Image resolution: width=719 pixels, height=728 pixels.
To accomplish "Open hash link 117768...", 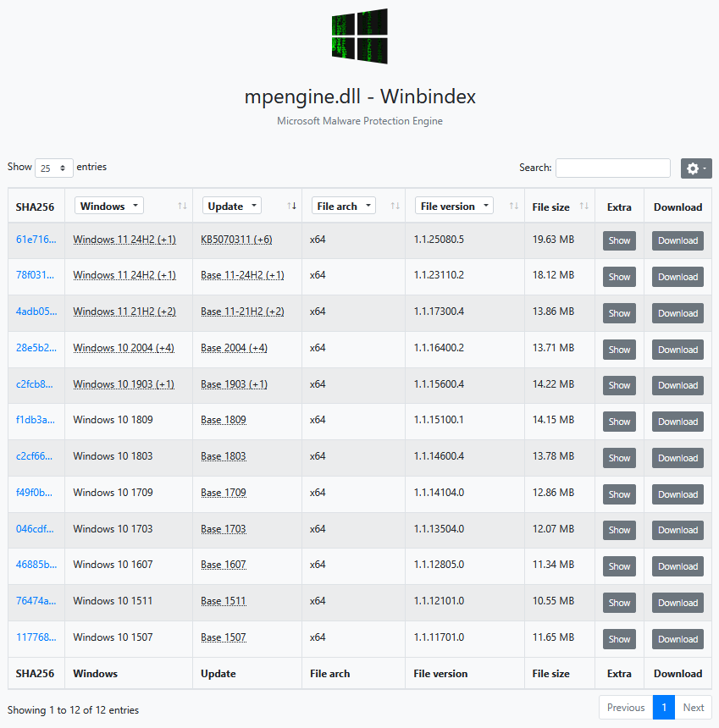I will tap(36, 637).
